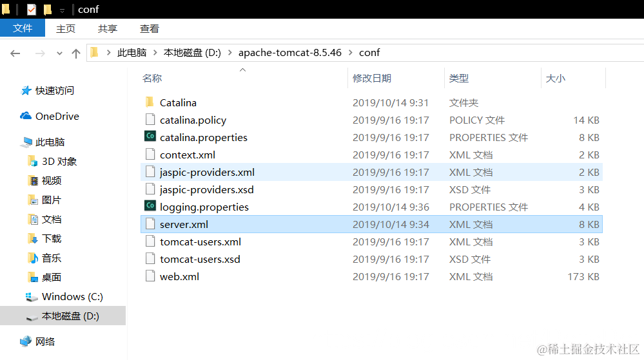Click the context.xml file name
The height and width of the screenshot is (360, 644).
pos(188,155)
